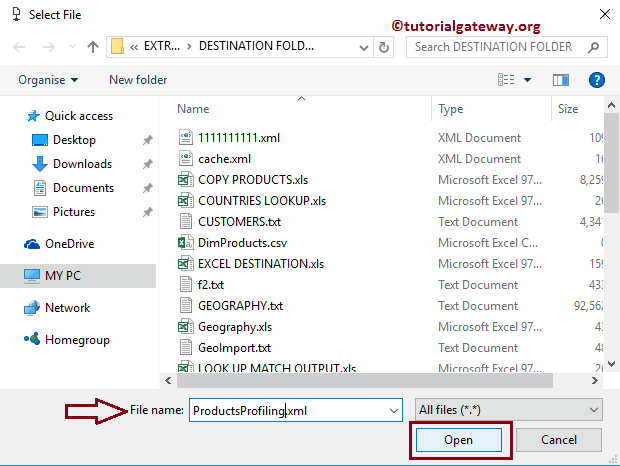Click the Cancel button

click(x=559, y=440)
